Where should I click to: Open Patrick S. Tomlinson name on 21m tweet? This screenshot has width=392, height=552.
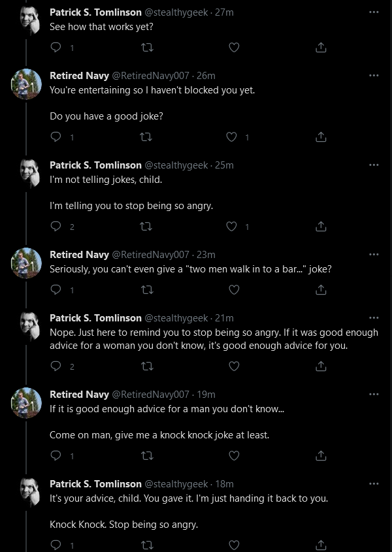click(x=95, y=318)
